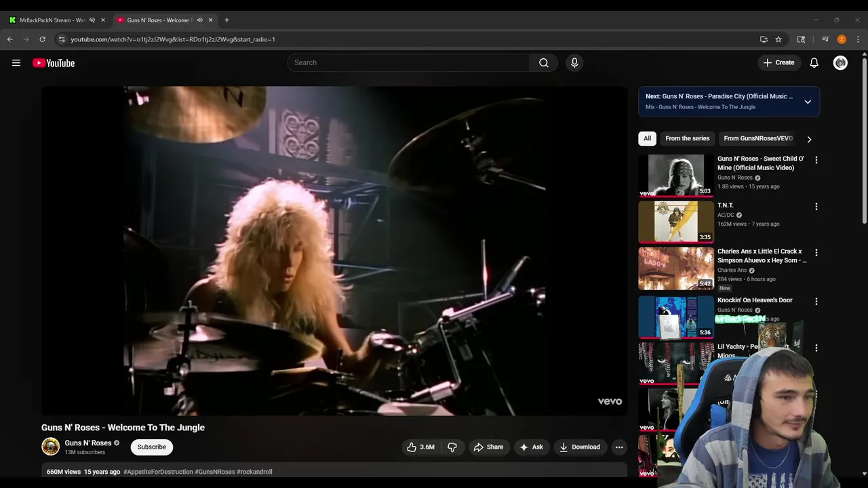
Task: Click the Ask button
Action: click(x=531, y=447)
